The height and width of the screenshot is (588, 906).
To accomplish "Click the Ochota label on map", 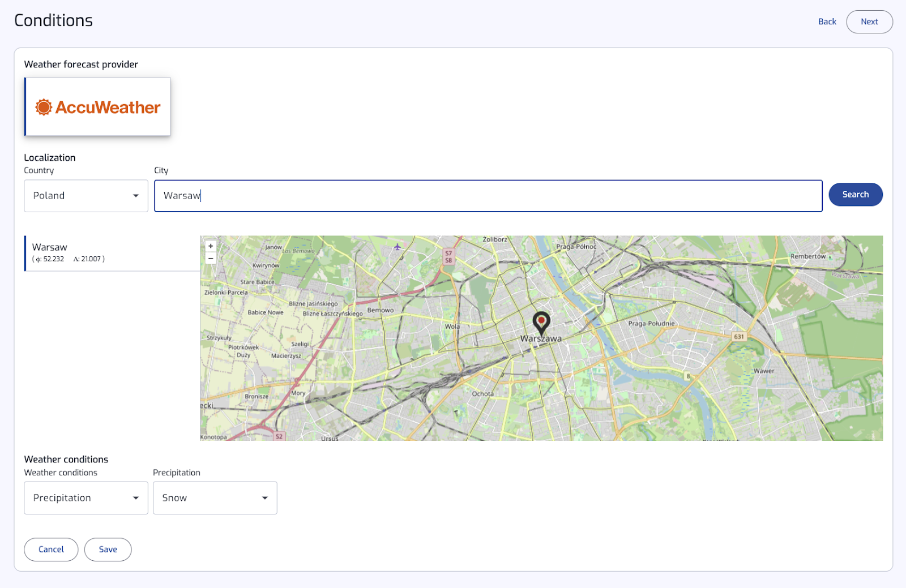I will [x=483, y=394].
